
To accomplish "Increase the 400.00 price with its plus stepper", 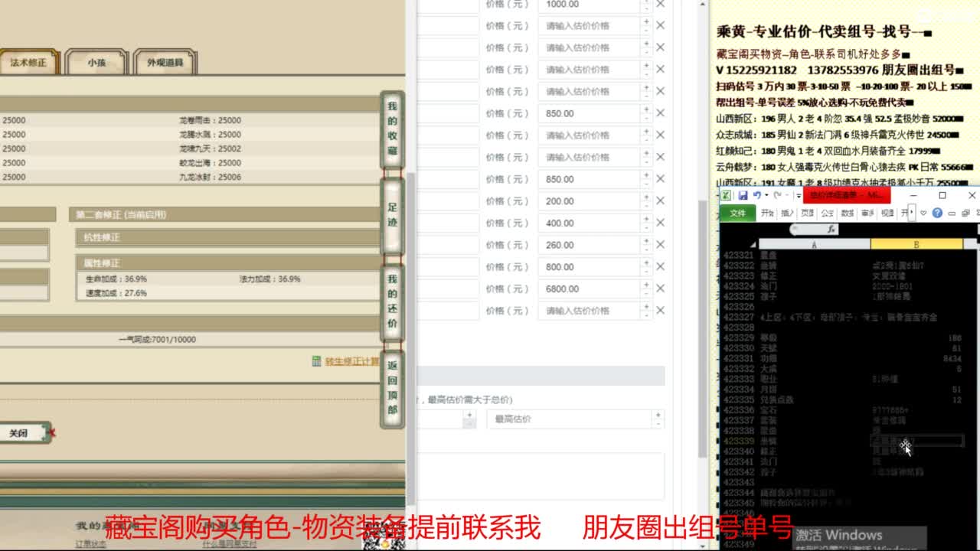I will click(647, 219).
